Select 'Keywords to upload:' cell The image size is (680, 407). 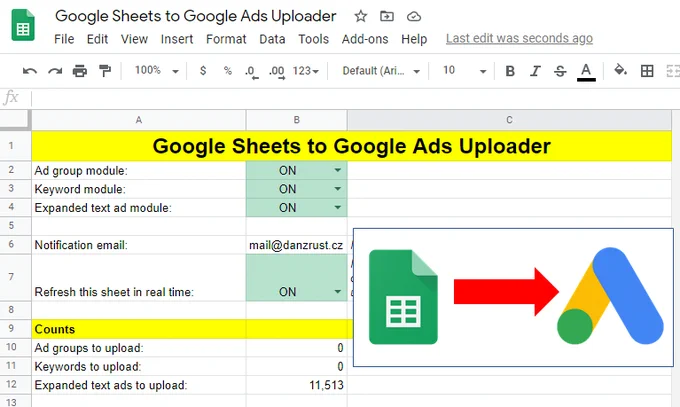coord(139,367)
